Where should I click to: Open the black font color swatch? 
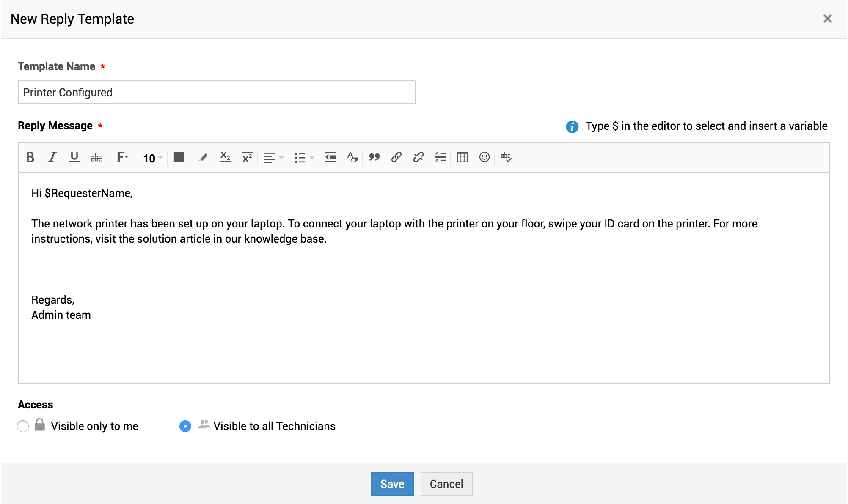click(x=179, y=157)
